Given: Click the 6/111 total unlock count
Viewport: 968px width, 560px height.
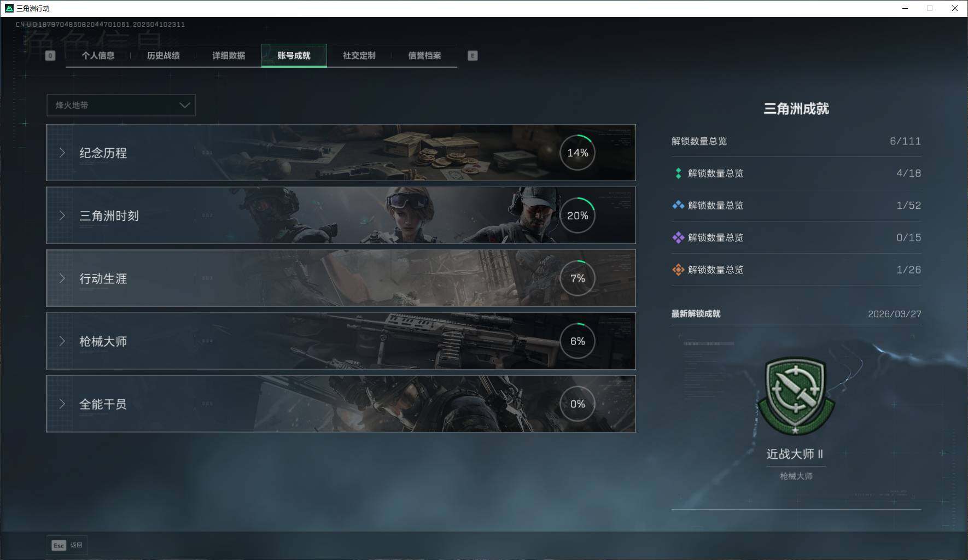Looking at the screenshot, I should point(905,141).
